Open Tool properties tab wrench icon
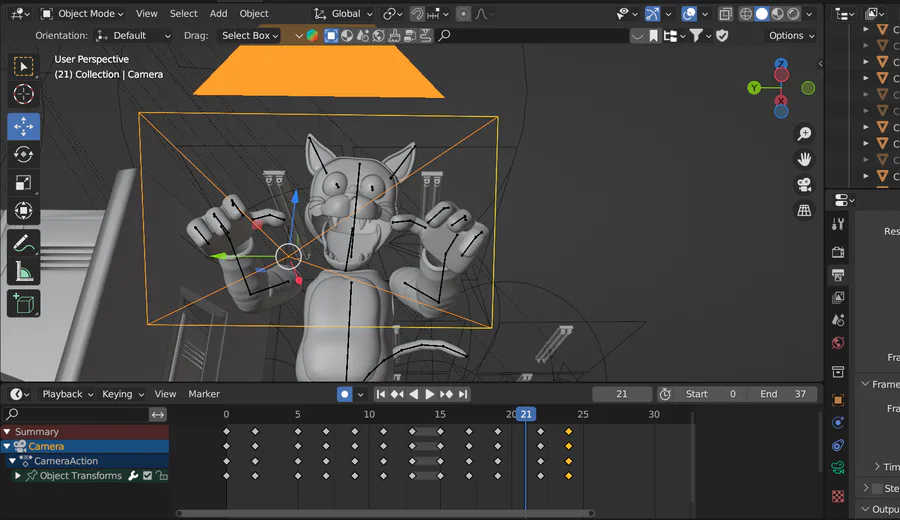Screen dimensions: 900x520 pos(838,224)
